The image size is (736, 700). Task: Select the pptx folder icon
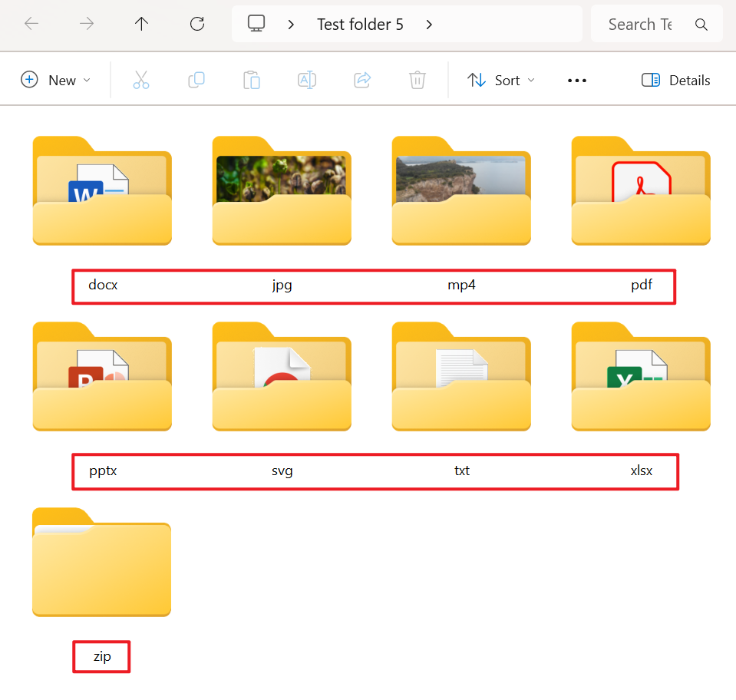point(102,376)
